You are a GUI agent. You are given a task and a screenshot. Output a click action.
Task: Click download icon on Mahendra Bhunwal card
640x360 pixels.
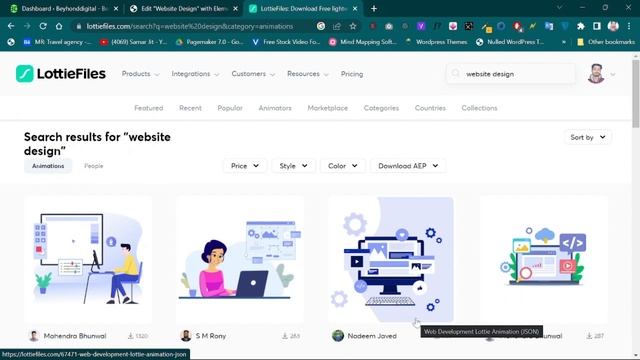[x=131, y=336]
